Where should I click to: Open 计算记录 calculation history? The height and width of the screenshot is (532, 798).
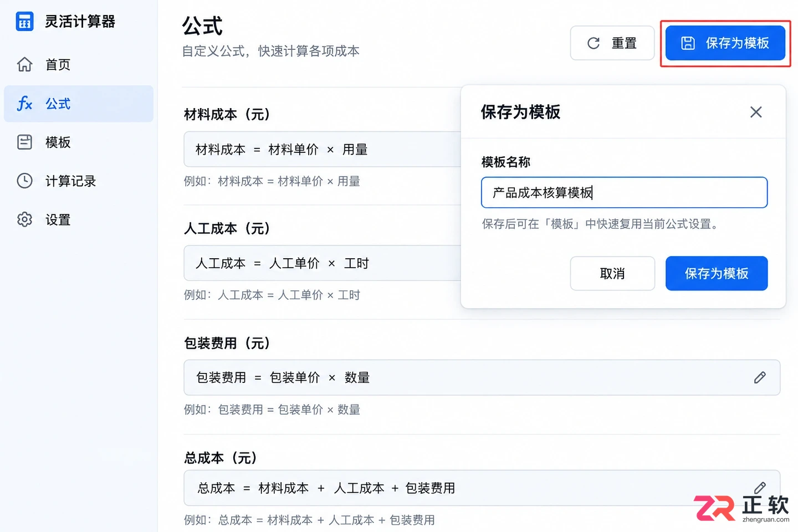(x=78, y=181)
